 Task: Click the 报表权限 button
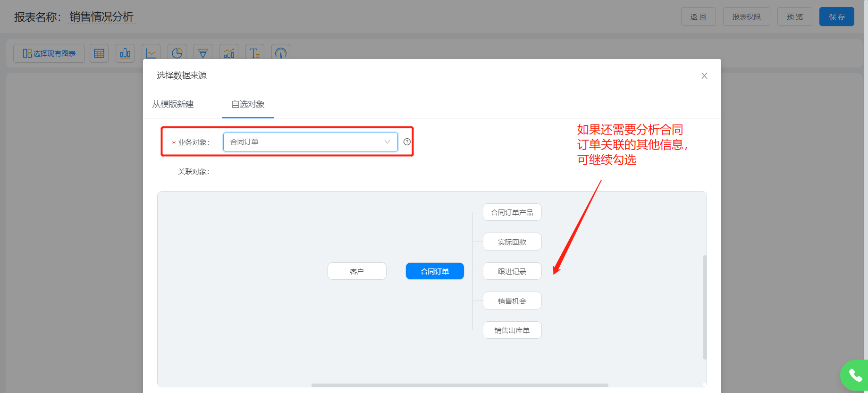click(x=747, y=17)
